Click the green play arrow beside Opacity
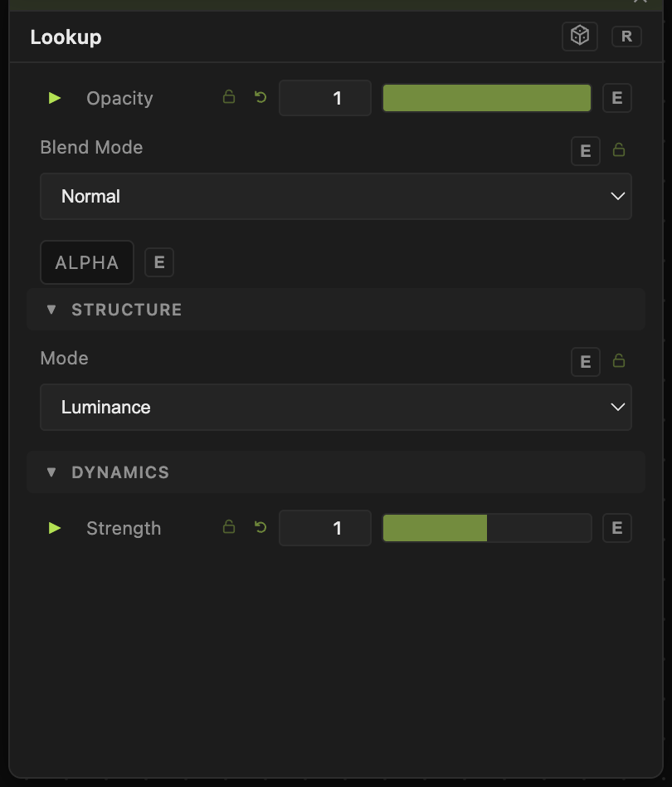The width and height of the screenshot is (672, 787). click(55, 98)
